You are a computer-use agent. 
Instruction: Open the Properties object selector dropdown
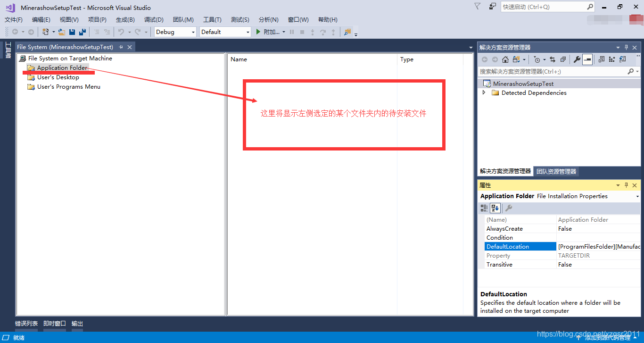[637, 196]
